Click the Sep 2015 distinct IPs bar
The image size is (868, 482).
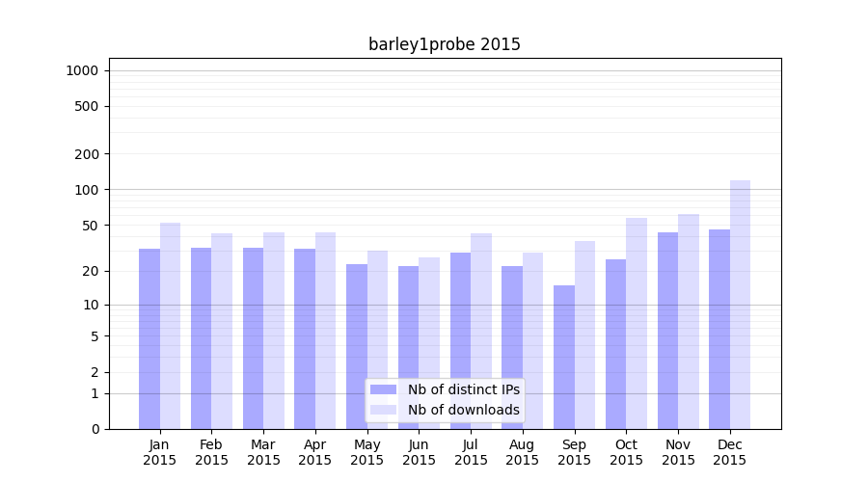tap(564, 357)
